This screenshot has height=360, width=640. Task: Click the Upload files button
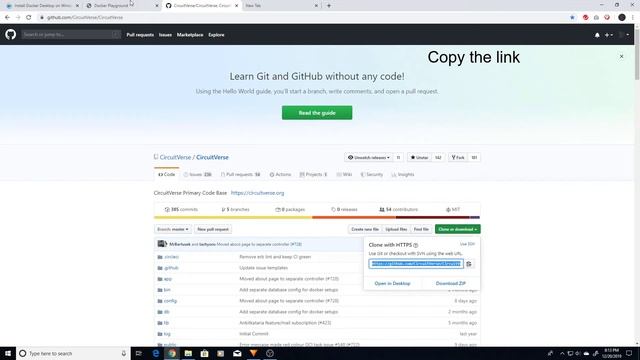click(x=396, y=229)
